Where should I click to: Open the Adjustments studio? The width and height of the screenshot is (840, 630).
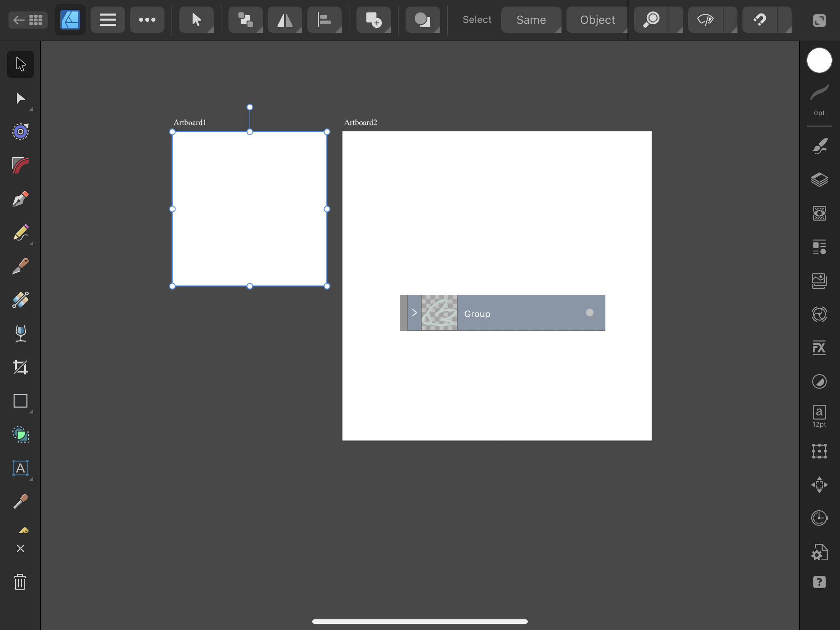[819, 381]
